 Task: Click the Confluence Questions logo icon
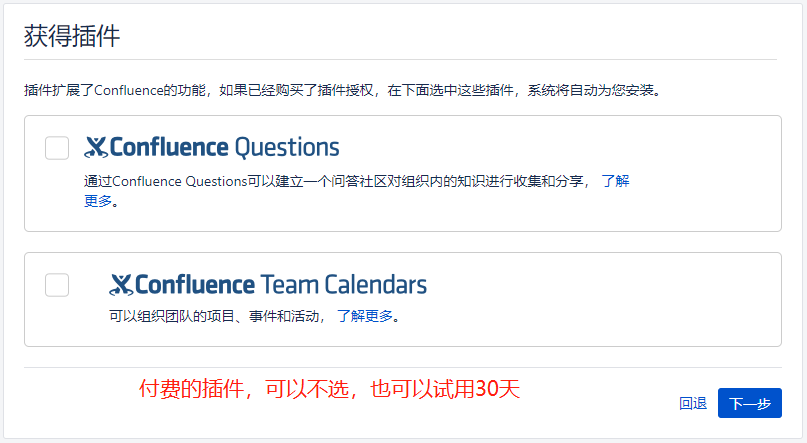pos(96,148)
